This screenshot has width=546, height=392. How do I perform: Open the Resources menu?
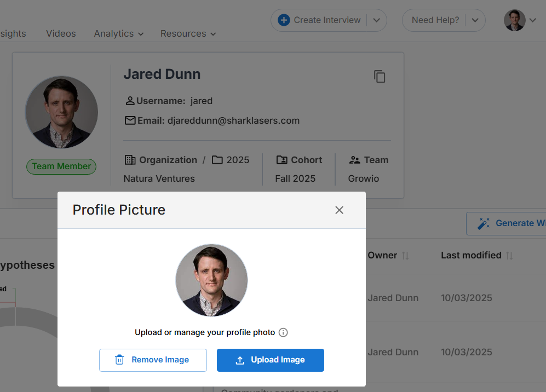[188, 33]
